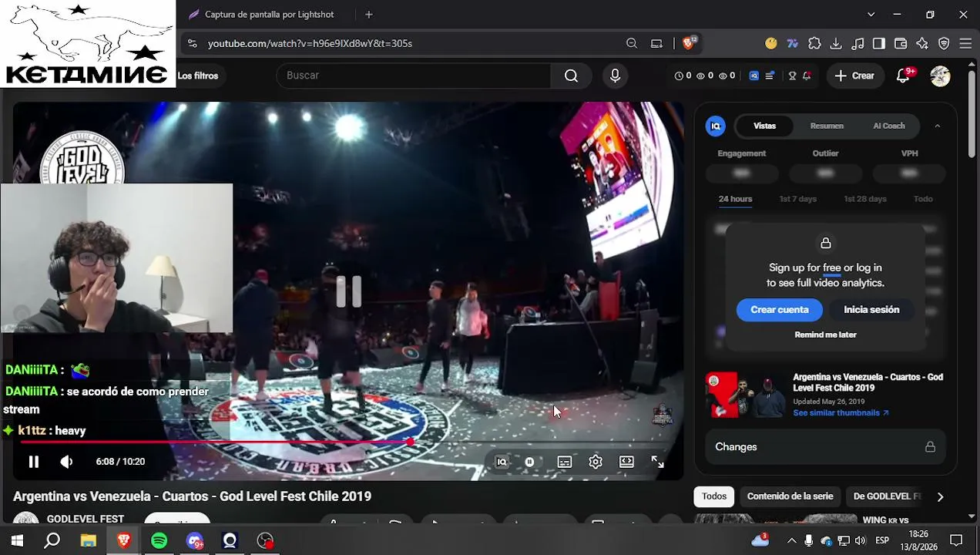Open the Leo AI sparkle icon
Screen dimensions: 980x555
(922, 43)
